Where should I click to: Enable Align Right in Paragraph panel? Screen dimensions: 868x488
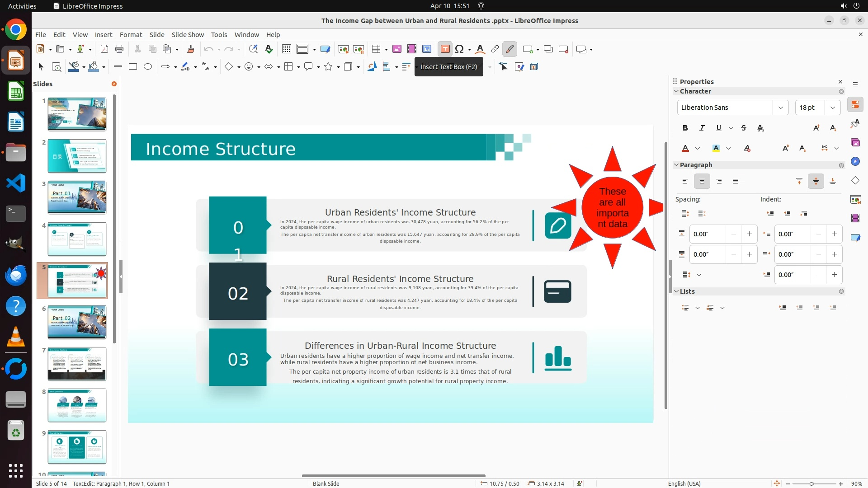point(719,181)
